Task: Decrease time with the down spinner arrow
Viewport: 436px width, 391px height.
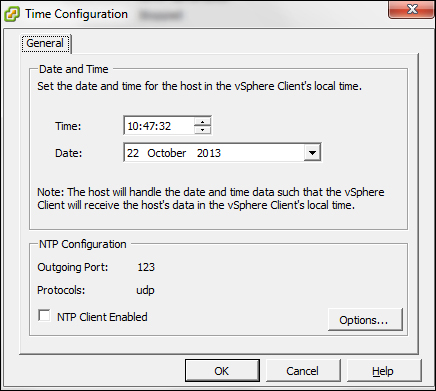Action: pos(202,130)
